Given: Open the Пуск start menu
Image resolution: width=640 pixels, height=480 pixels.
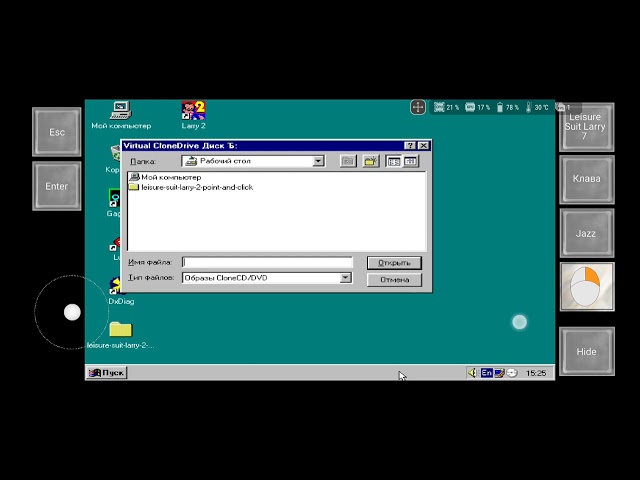Looking at the screenshot, I should click(x=107, y=373).
